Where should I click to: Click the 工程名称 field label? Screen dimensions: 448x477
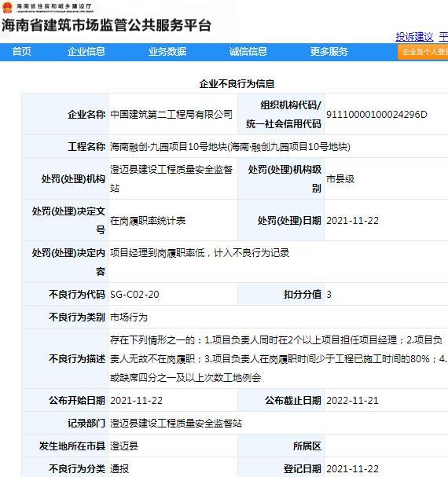pyautogui.click(x=86, y=147)
